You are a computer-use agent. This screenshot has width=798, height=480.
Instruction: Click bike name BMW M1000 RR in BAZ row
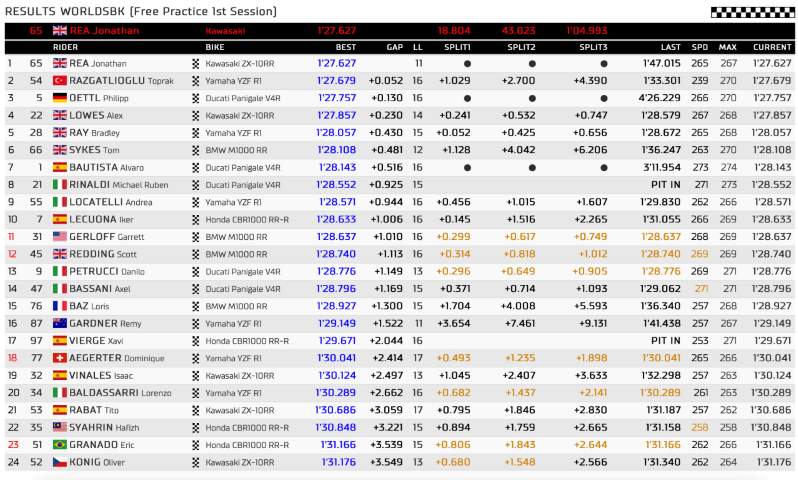point(236,306)
